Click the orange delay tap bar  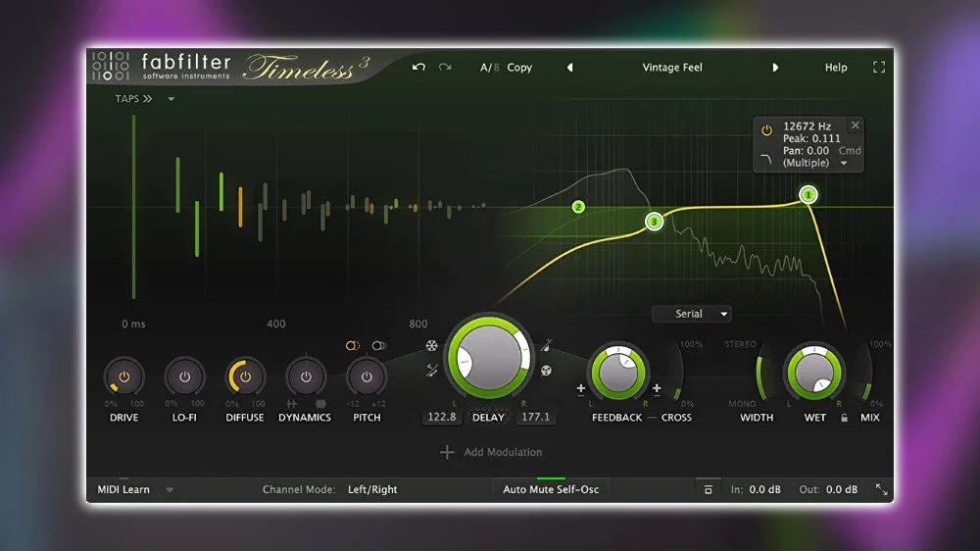coord(240,207)
